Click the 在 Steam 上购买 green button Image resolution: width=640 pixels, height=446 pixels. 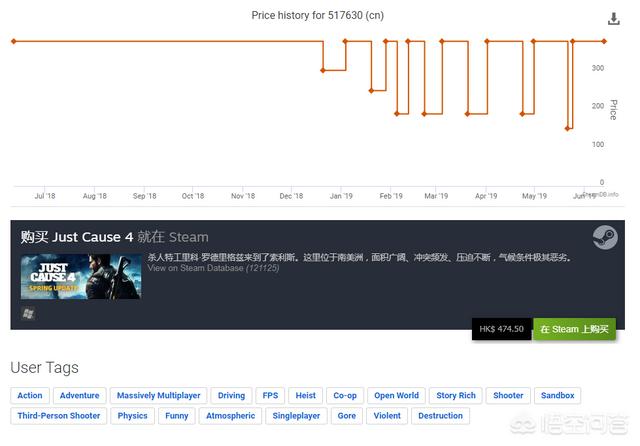574,329
